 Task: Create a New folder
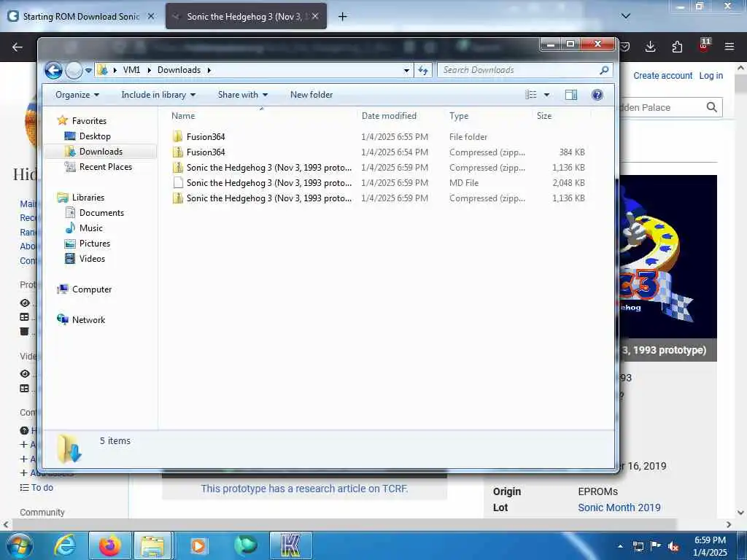(311, 95)
